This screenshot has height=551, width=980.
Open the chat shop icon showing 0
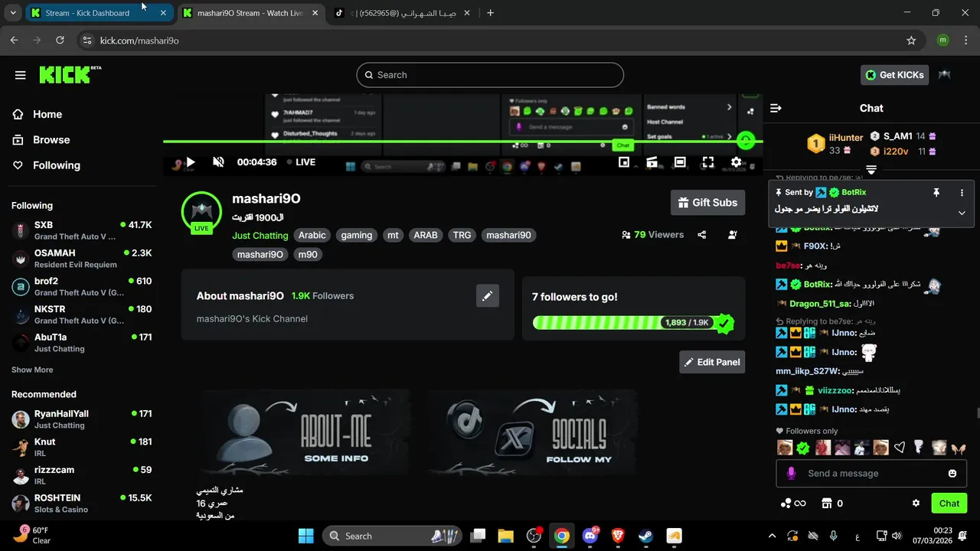pyautogui.click(x=831, y=503)
